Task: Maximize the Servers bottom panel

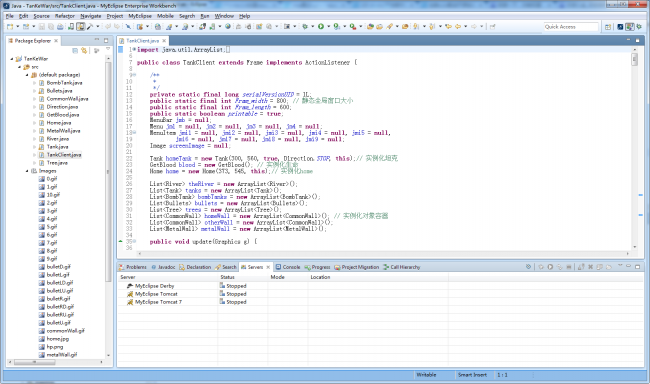Action: click(637, 267)
